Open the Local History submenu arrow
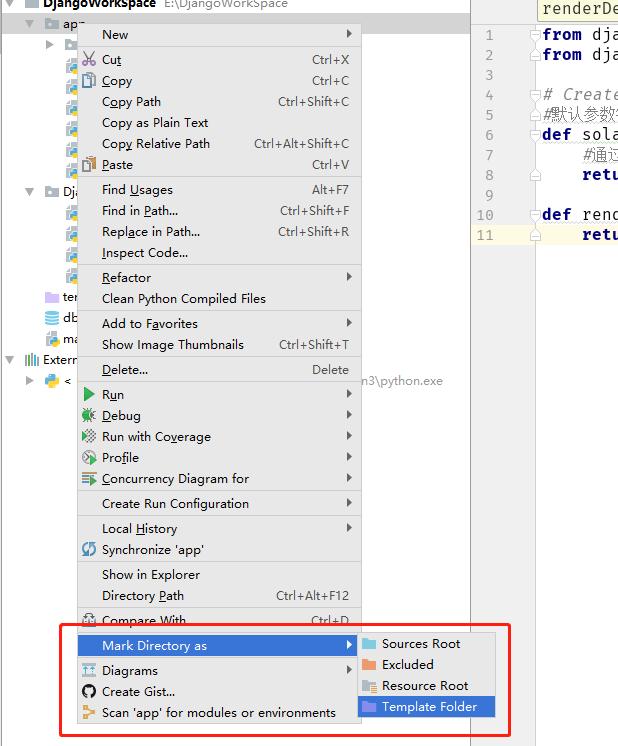The height and width of the screenshot is (746, 618). [x=349, y=528]
